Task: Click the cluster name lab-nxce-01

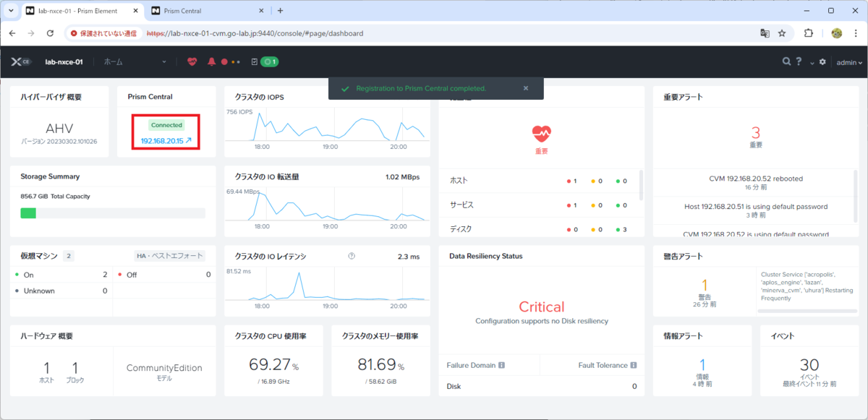Action: pos(64,62)
